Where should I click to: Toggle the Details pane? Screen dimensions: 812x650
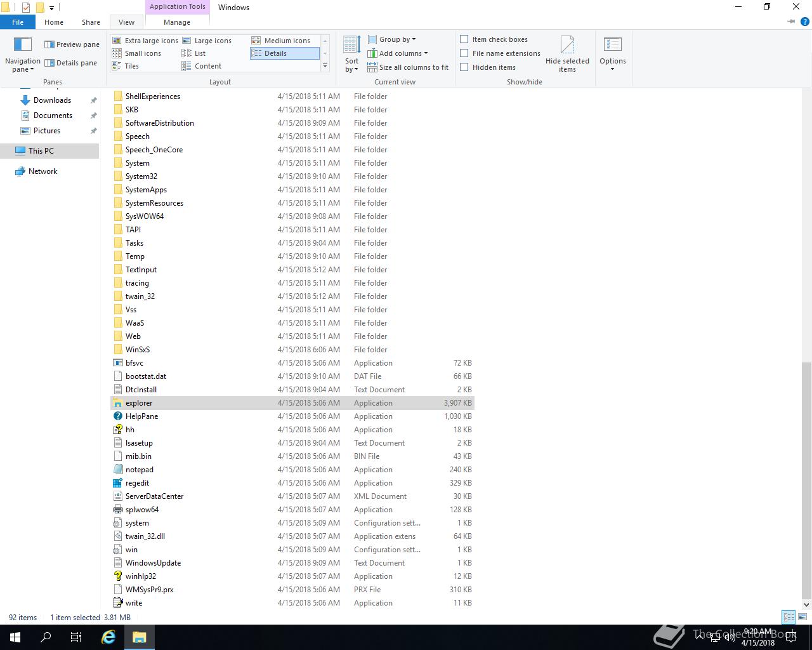point(70,63)
